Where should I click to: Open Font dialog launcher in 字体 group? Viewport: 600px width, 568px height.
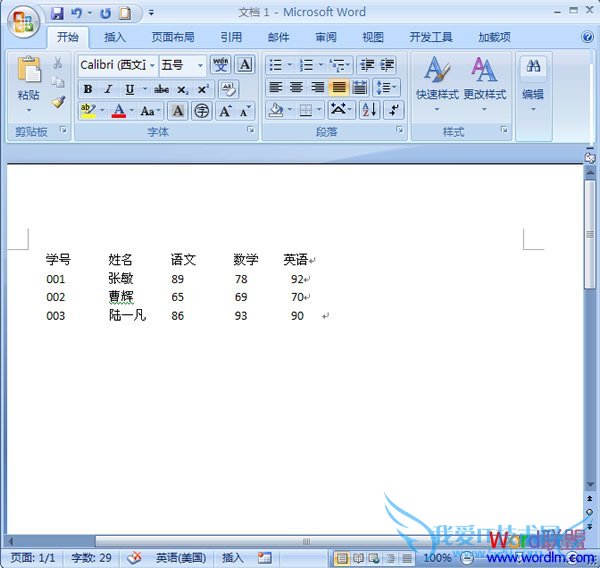click(251, 130)
